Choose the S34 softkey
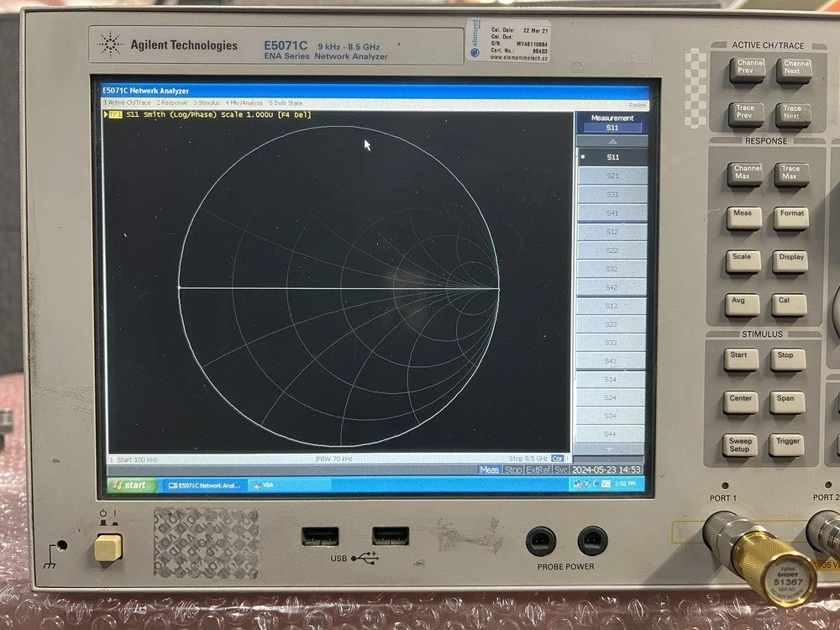This screenshot has width=840, height=630. tap(610, 416)
